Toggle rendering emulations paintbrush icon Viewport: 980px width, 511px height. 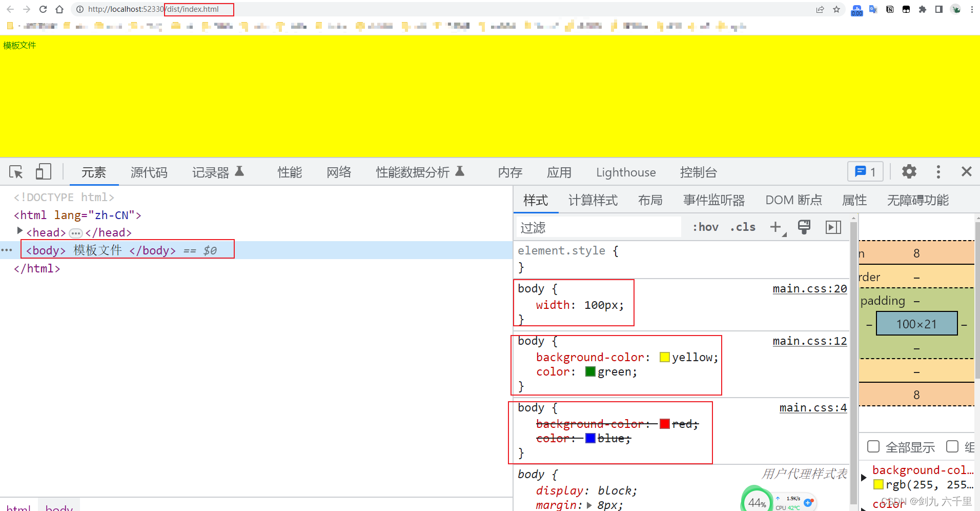pos(804,227)
